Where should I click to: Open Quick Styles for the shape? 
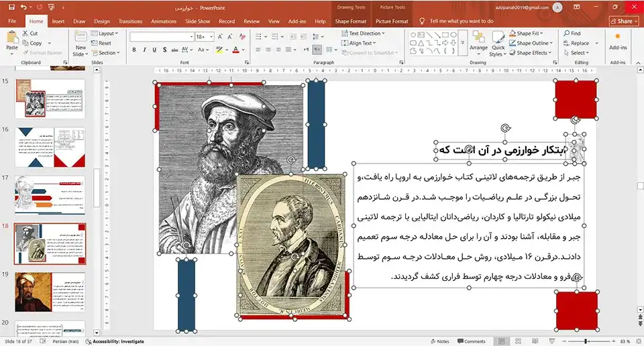(x=498, y=44)
